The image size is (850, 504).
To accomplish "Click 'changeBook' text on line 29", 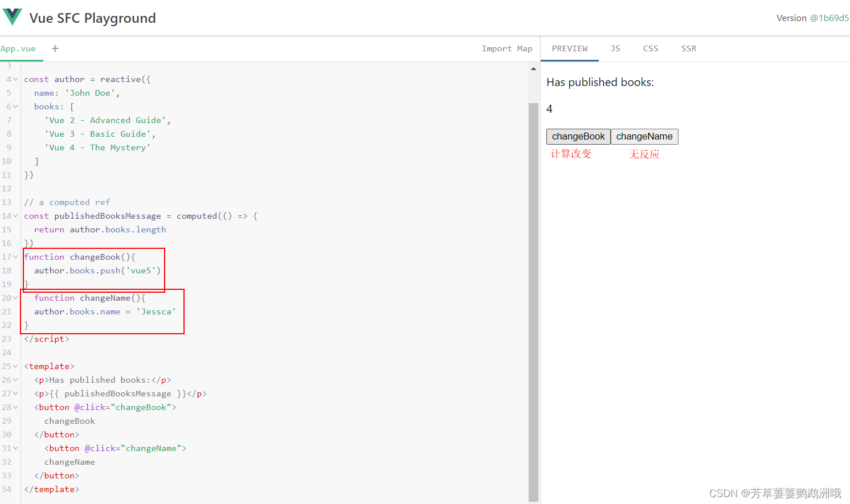I will (x=70, y=421).
